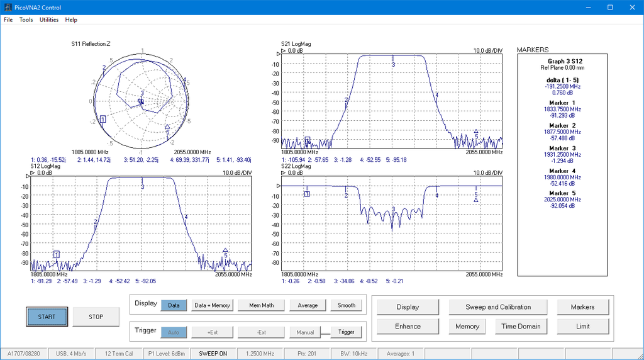Image resolution: width=644 pixels, height=360 pixels.
Task: Click the 12 Term Cal status field
Action: (119, 354)
